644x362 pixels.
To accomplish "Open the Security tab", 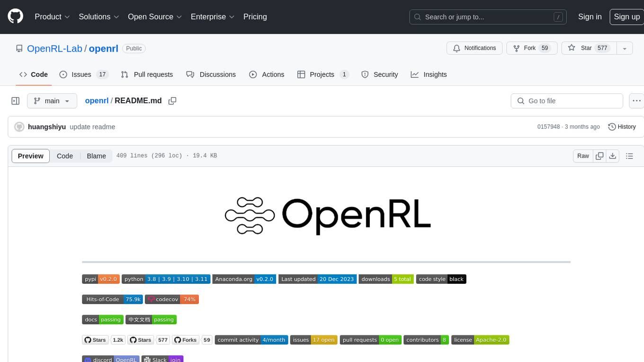I will [380, 74].
